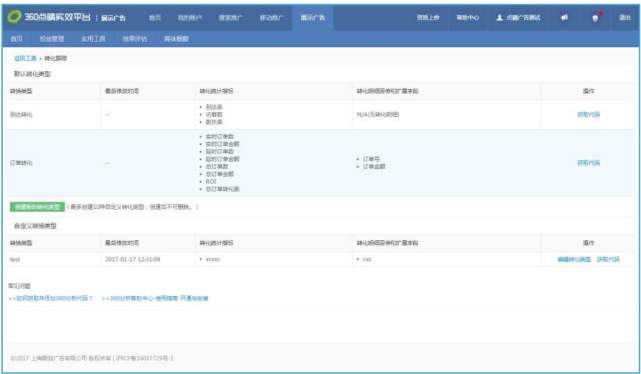Select the ROI metric in the 订单转化 row
641x374 pixels.
tap(211, 181)
